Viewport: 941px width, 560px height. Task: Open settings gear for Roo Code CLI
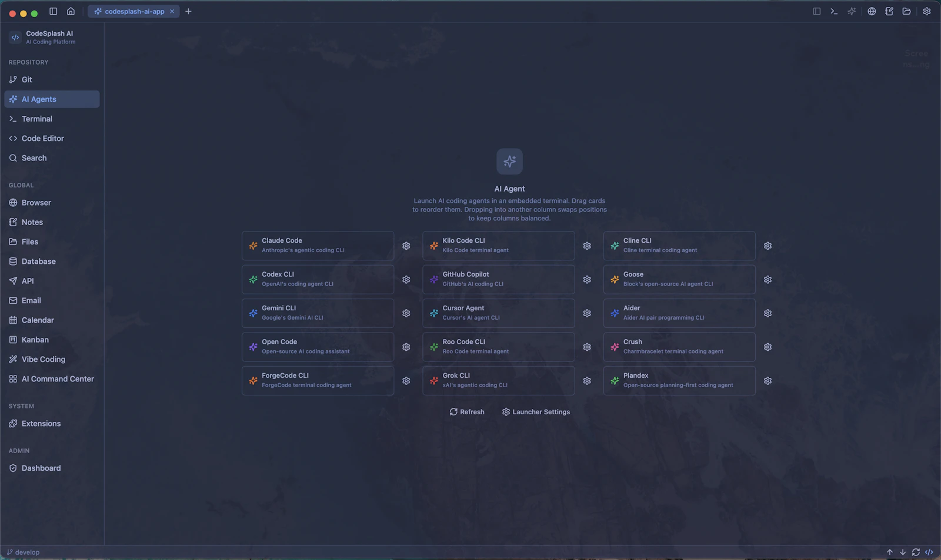587,347
